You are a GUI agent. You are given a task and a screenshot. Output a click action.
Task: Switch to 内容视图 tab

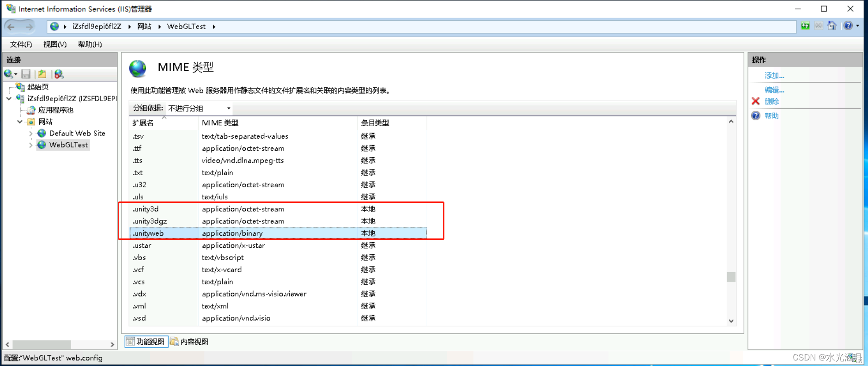click(189, 342)
